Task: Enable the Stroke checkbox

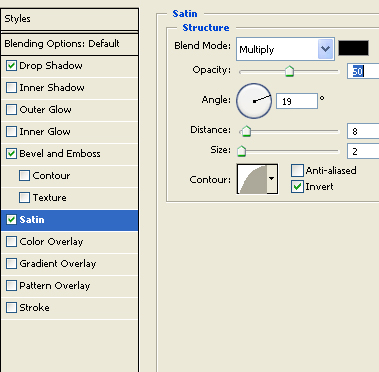Action: (11, 308)
